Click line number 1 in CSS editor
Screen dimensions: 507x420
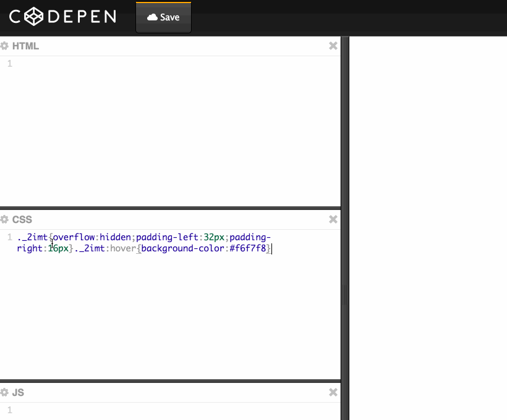(x=10, y=237)
